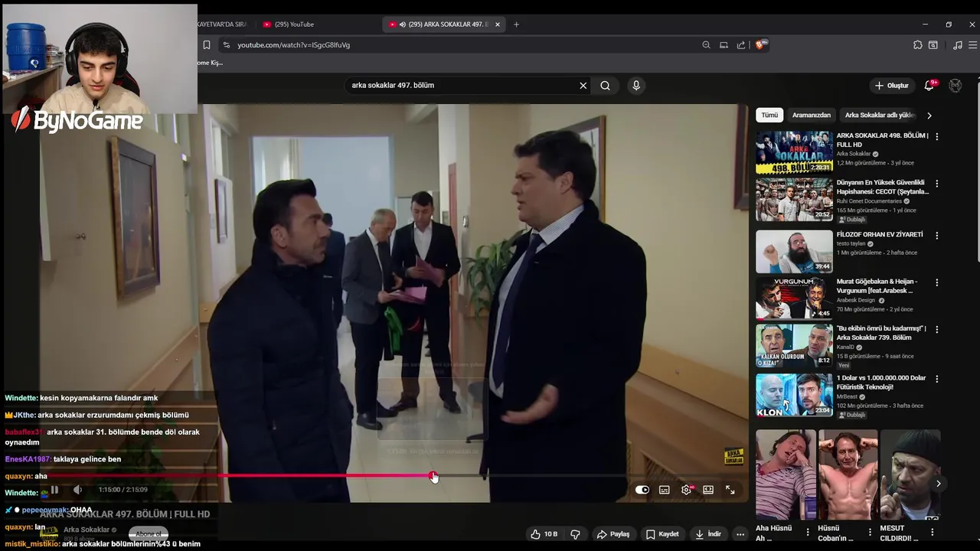
Task: Open the notifications bell
Action: (x=929, y=86)
